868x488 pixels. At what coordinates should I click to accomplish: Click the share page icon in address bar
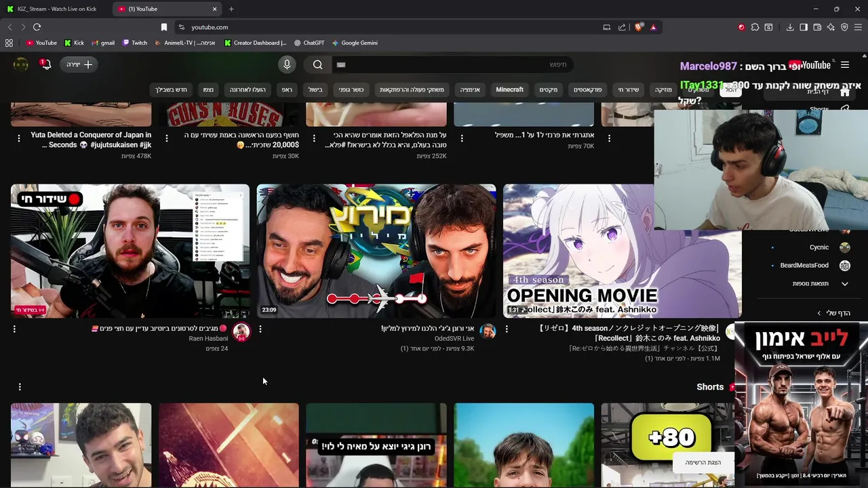click(x=622, y=27)
